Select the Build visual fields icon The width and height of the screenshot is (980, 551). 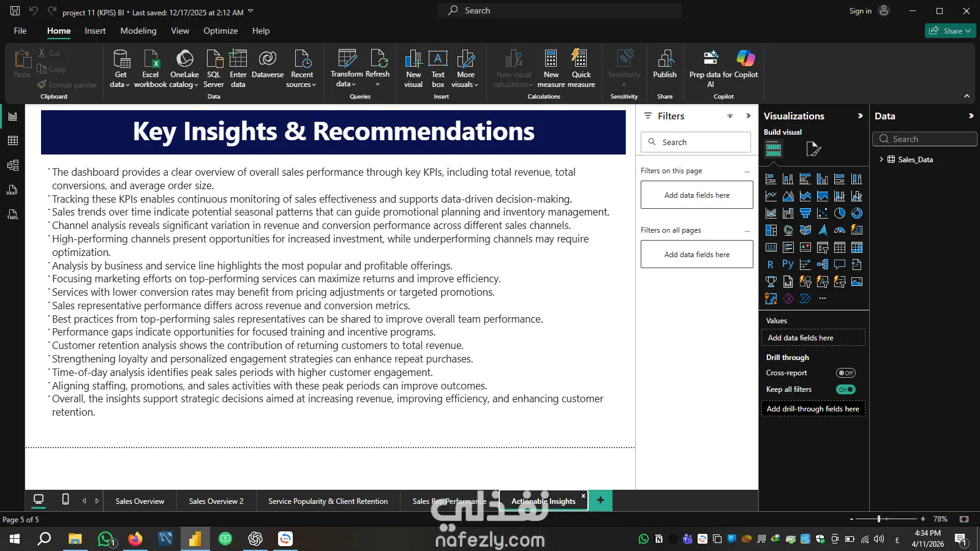tap(774, 149)
